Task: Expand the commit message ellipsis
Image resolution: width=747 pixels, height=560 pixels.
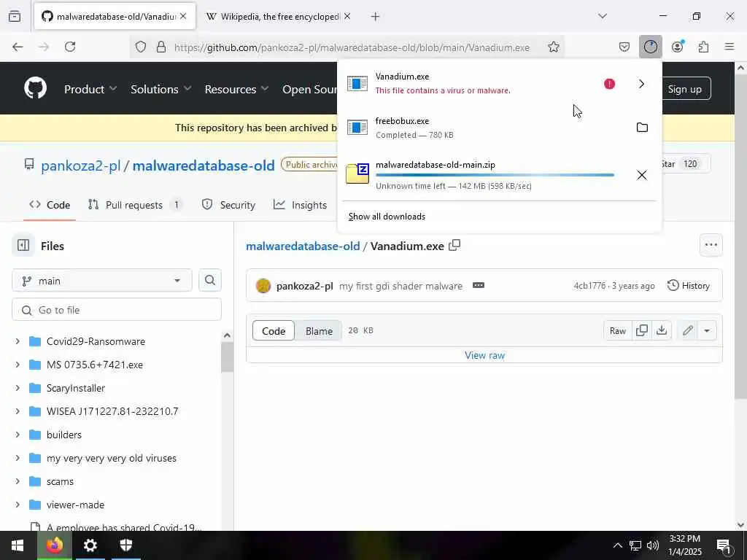Action: (479, 285)
